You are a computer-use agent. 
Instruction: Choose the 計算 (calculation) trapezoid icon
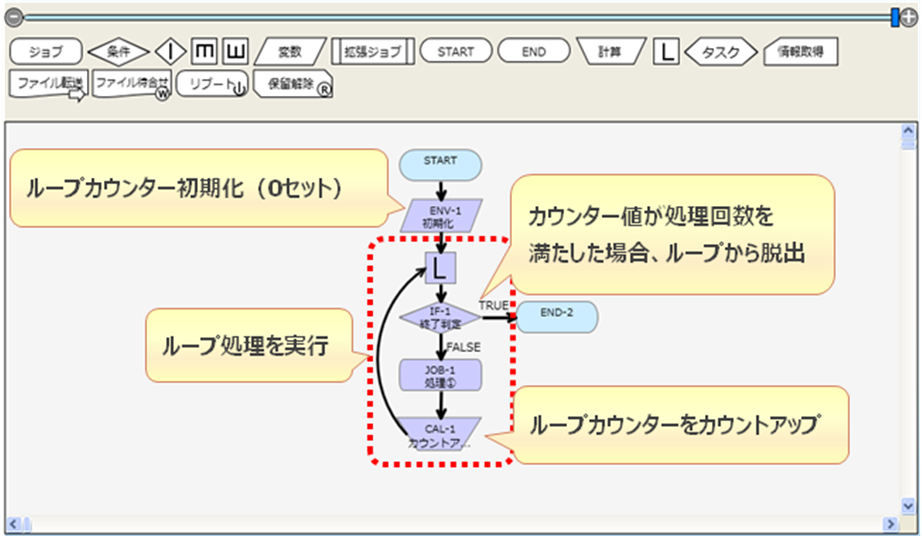pyautogui.click(x=610, y=52)
